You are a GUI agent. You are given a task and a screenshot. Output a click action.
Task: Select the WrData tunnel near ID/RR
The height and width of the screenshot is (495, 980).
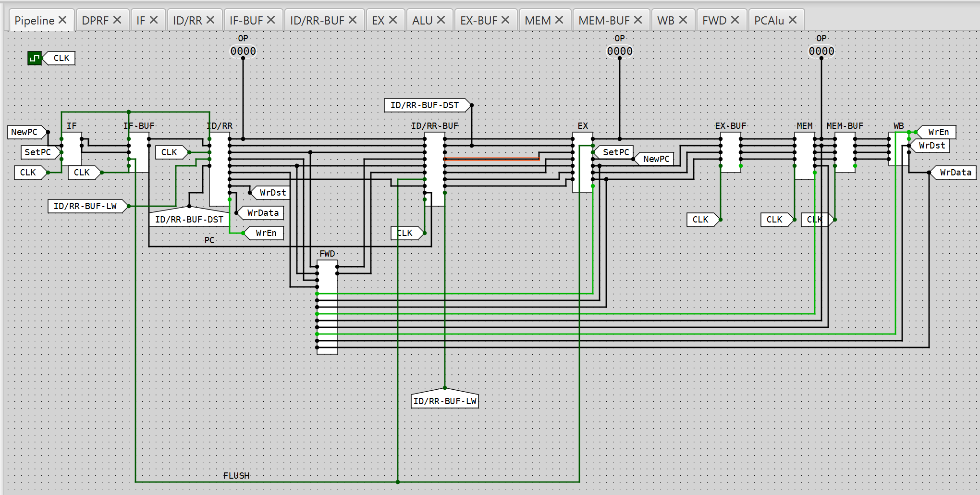tap(260, 213)
